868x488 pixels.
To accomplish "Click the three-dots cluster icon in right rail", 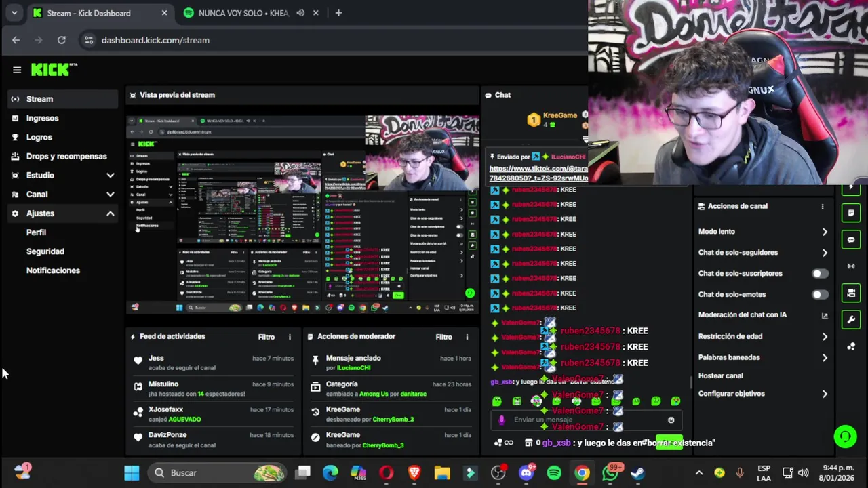I will point(851,346).
